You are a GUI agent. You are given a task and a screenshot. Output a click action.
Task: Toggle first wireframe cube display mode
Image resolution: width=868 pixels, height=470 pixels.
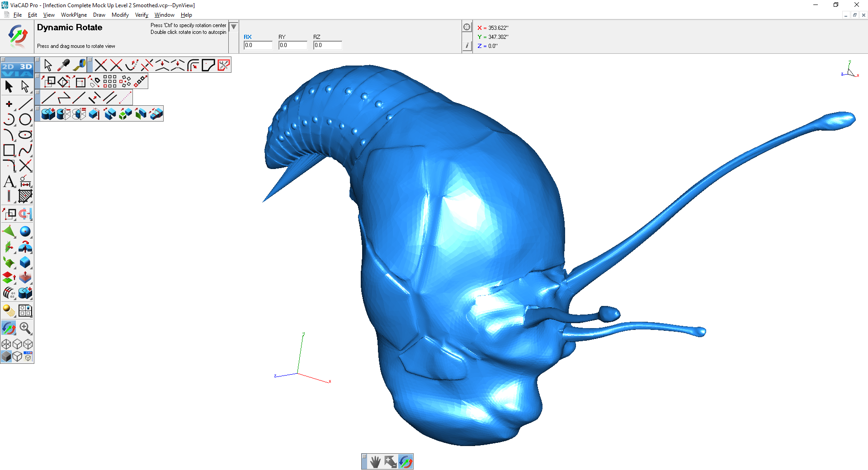[6, 344]
